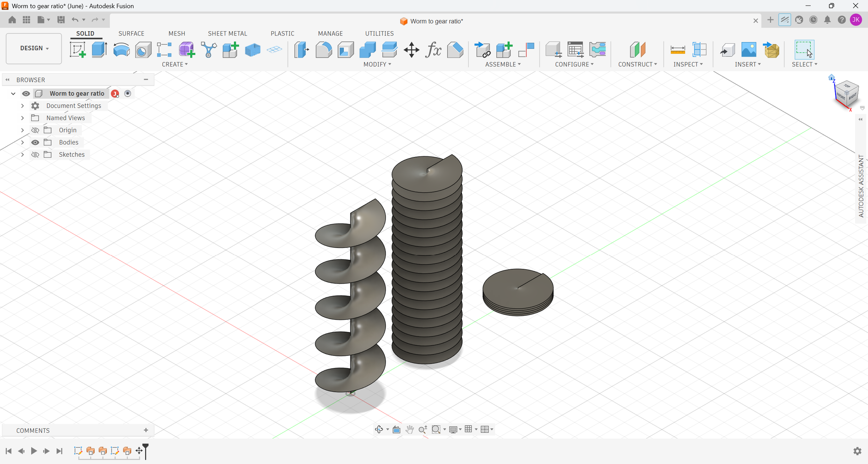Activate the window Select tool
Image resolution: width=868 pixels, height=464 pixels.
click(x=804, y=50)
